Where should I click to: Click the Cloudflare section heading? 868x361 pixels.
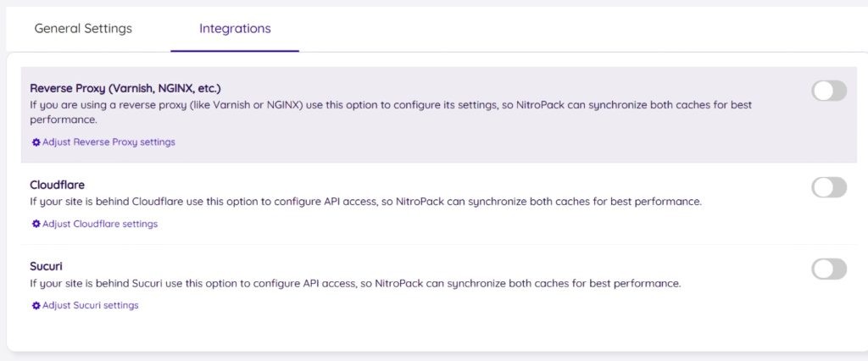click(x=57, y=185)
